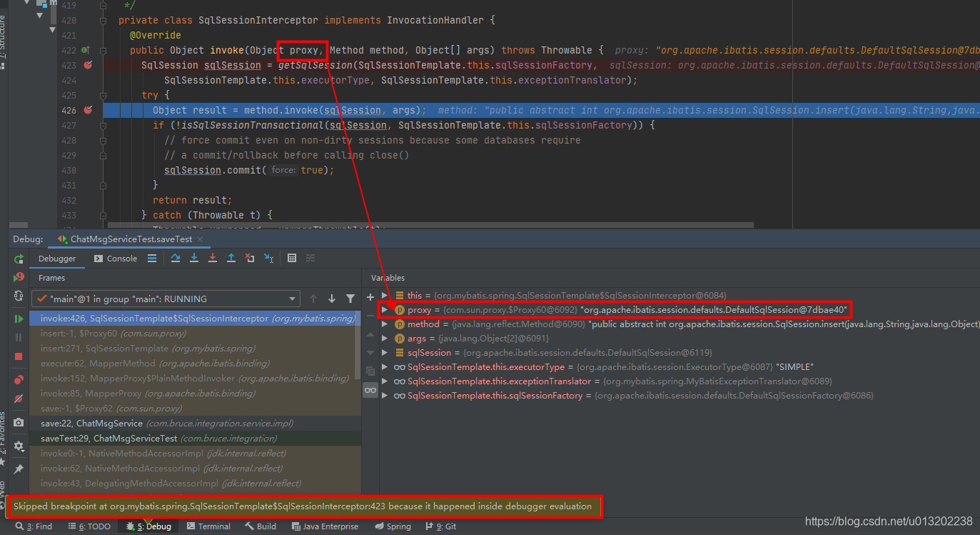
Task: Toggle the glasses show-watches icon
Action: coord(370,390)
